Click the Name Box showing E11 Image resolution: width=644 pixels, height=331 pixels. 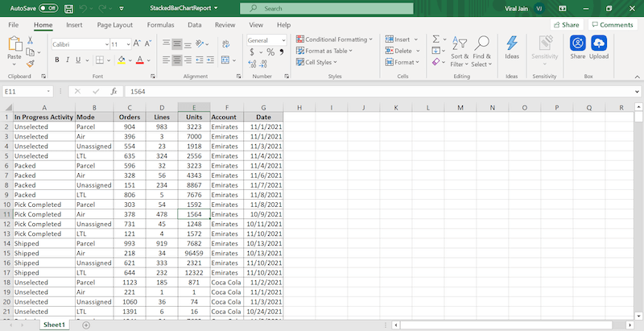[24, 92]
